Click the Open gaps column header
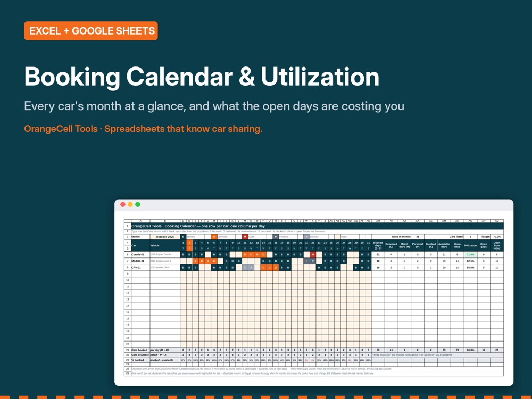 [484, 245]
